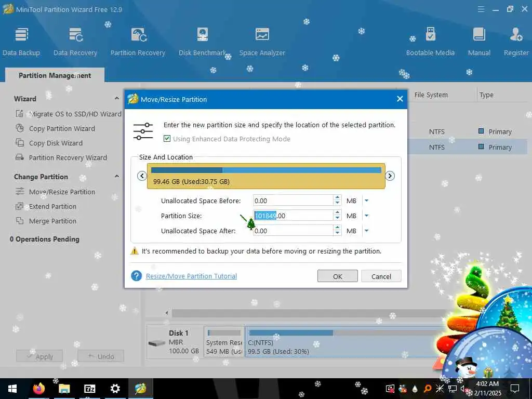This screenshot has height=399, width=532.
Task: Open 7-Zip from the taskbar
Action: (x=89, y=389)
